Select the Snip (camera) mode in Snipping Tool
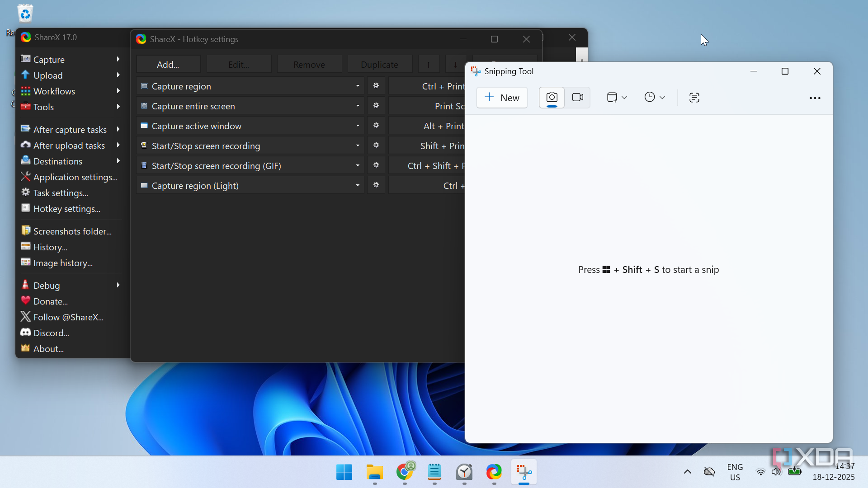Screen dimensions: 868x488 pyautogui.click(x=552, y=98)
